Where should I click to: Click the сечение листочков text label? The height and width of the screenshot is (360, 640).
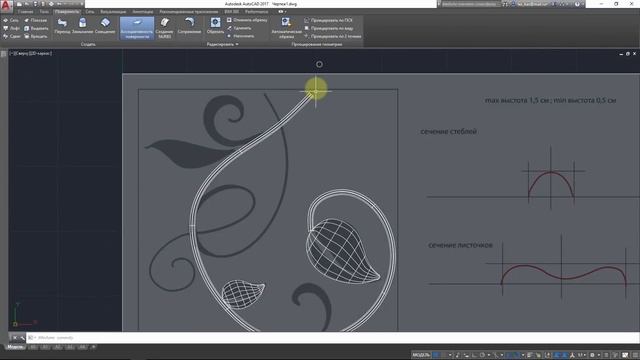pyautogui.click(x=460, y=245)
